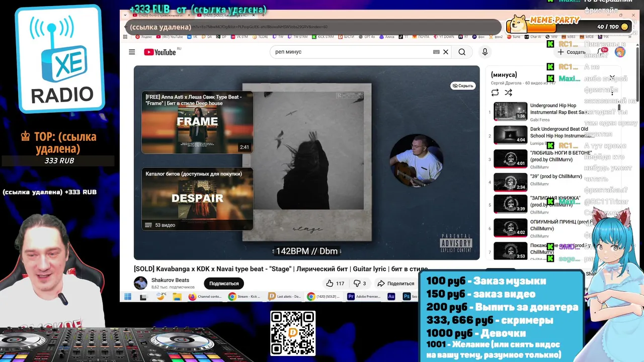Toggle playlist loop for (минуса) playlist
Image resolution: width=644 pixels, height=362 pixels.
(x=495, y=93)
